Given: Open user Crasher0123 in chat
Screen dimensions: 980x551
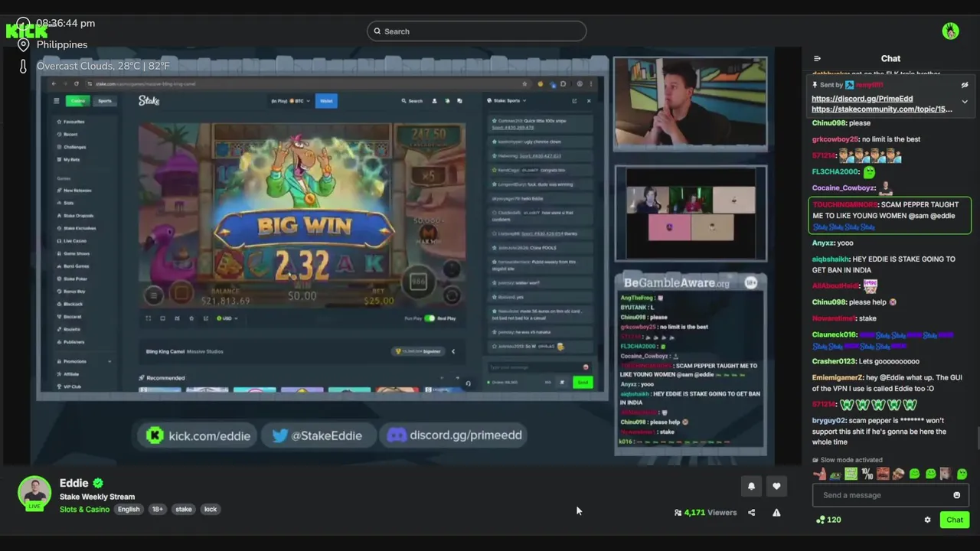Looking at the screenshot, I should pos(835,361).
